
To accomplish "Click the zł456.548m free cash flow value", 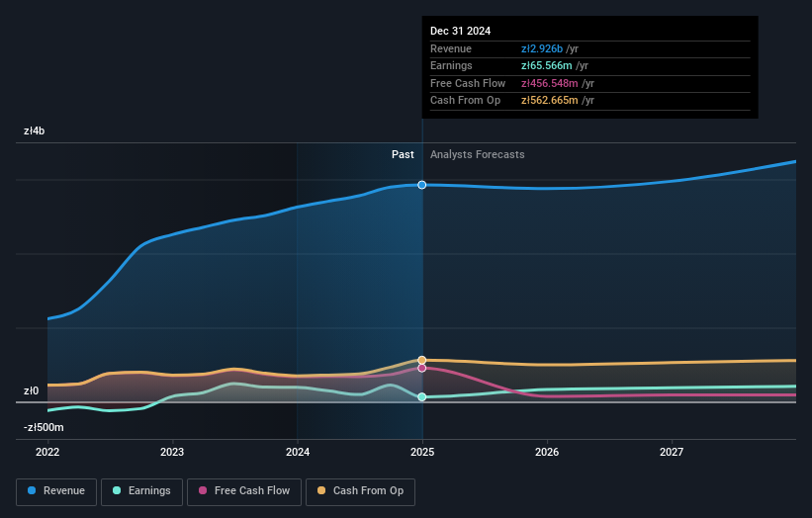I will tap(550, 83).
